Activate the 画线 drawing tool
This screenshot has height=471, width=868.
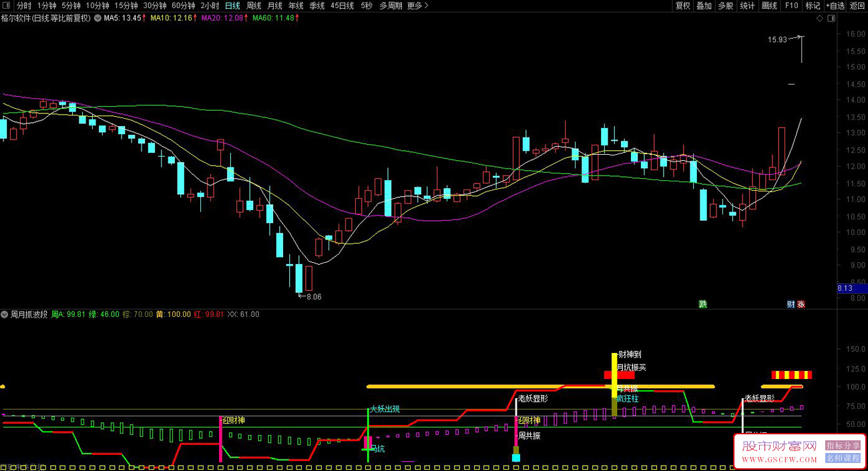pos(769,5)
